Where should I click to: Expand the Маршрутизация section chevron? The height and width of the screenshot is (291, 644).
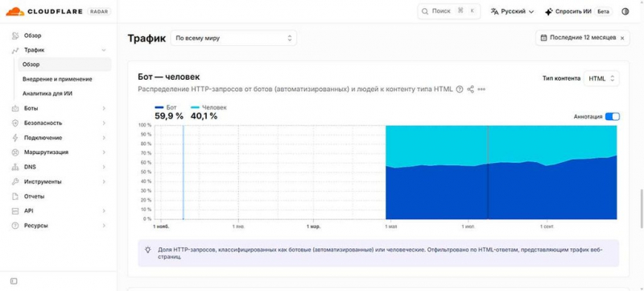[104, 152]
